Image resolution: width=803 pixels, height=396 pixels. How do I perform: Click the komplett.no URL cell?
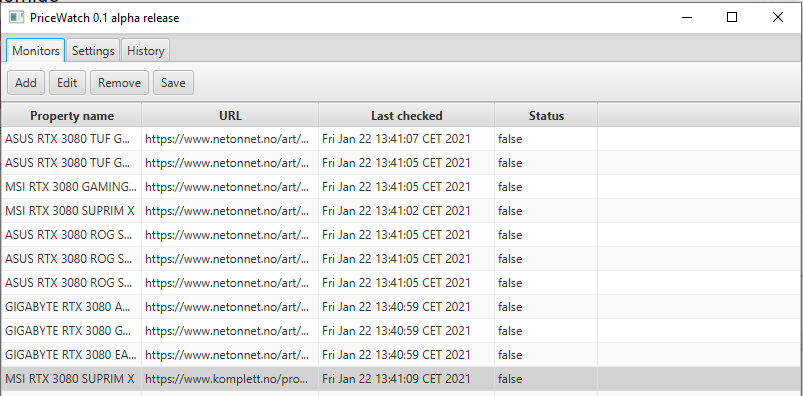pos(230,379)
